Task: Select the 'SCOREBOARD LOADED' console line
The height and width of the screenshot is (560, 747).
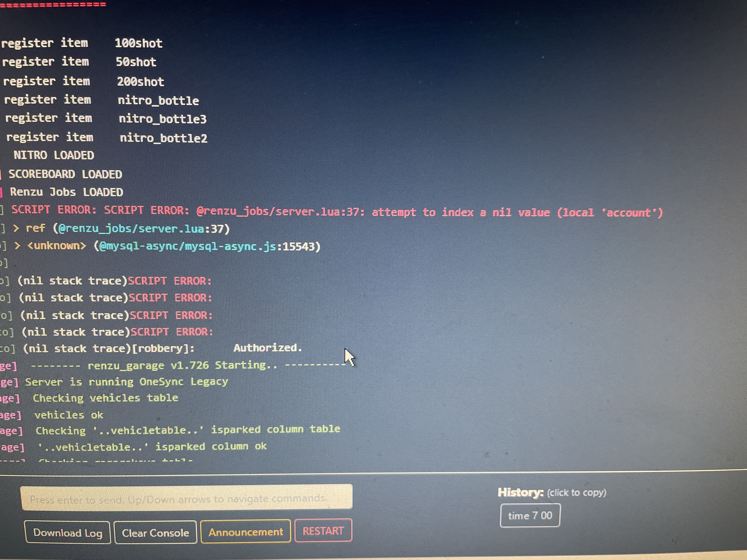Action: pyautogui.click(x=65, y=174)
